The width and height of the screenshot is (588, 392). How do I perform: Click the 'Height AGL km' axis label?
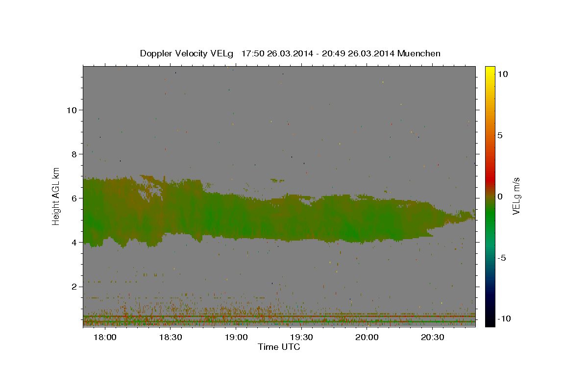(x=56, y=196)
